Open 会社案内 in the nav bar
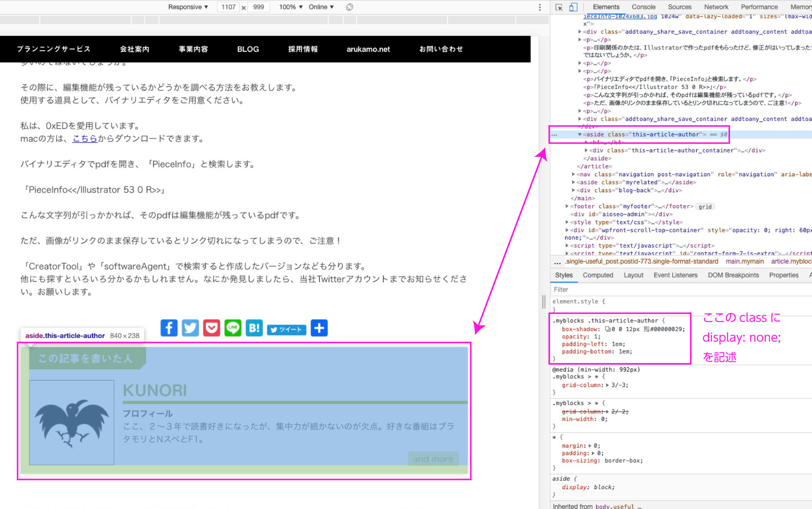812x509 pixels. [135, 49]
